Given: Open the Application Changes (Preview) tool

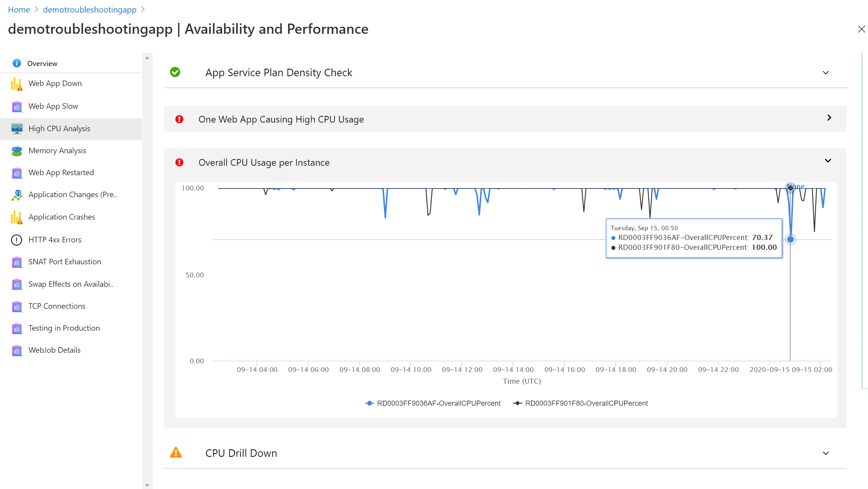Looking at the screenshot, I should (x=72, y=194).
